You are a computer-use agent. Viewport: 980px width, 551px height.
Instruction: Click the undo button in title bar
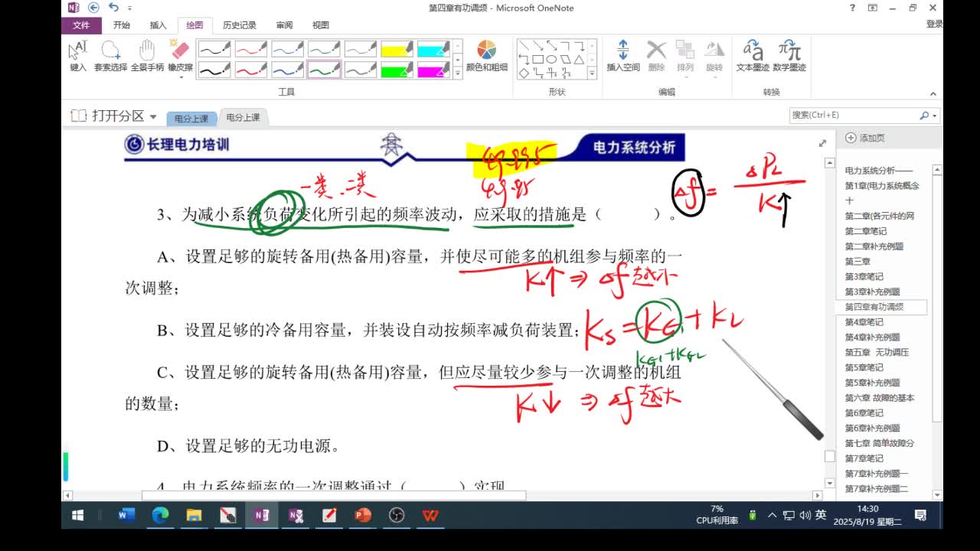113,8
